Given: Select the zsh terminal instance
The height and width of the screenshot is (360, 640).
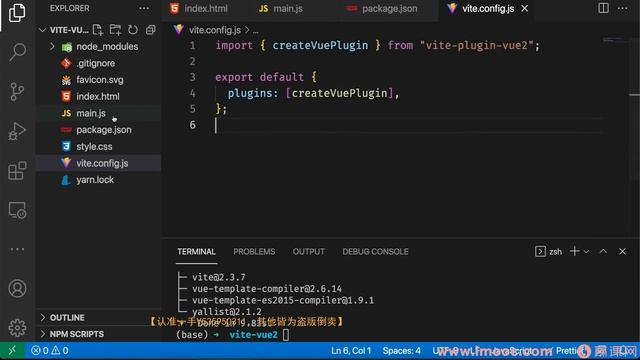Looking at the screenshot, I should [549, 251].
